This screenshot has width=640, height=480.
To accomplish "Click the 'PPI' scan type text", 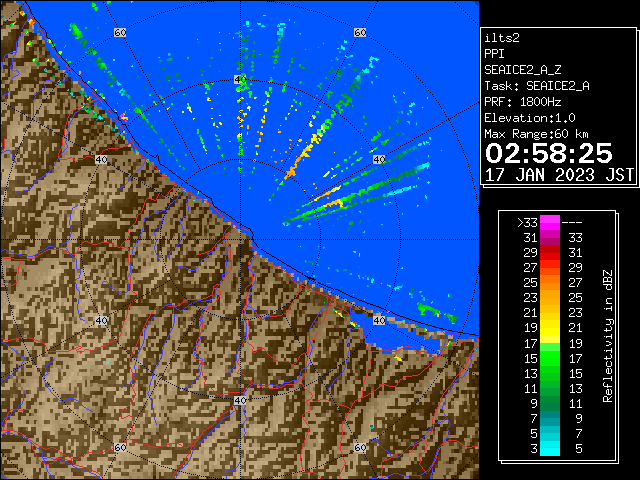I will pos(494,54).
